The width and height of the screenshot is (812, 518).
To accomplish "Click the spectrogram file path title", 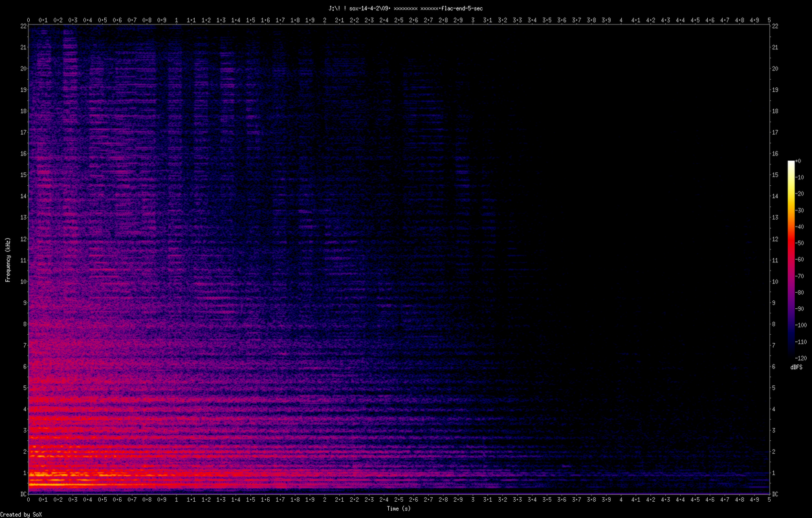I will [406, 8].
